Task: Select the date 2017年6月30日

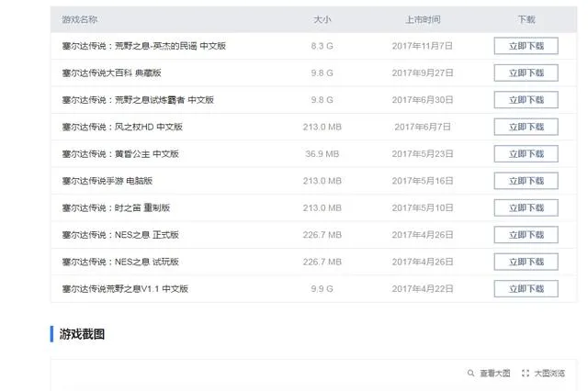Action: click(423, 100)
